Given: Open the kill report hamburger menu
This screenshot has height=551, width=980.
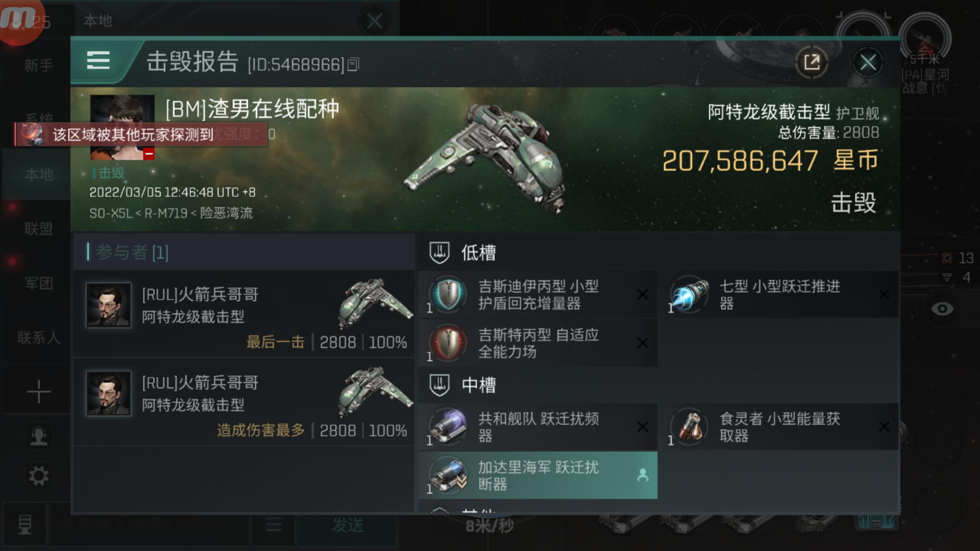Looking at the screenshot, I should (98, 61).
